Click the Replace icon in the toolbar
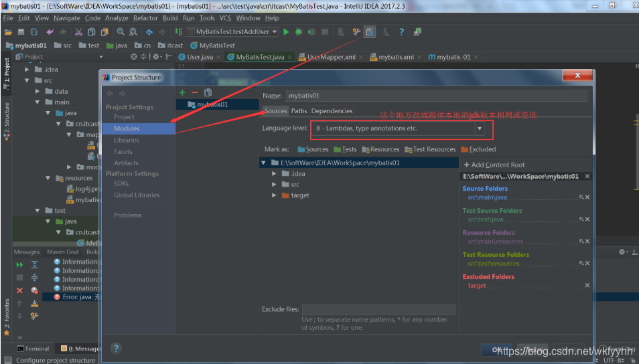 coord(133,31)
